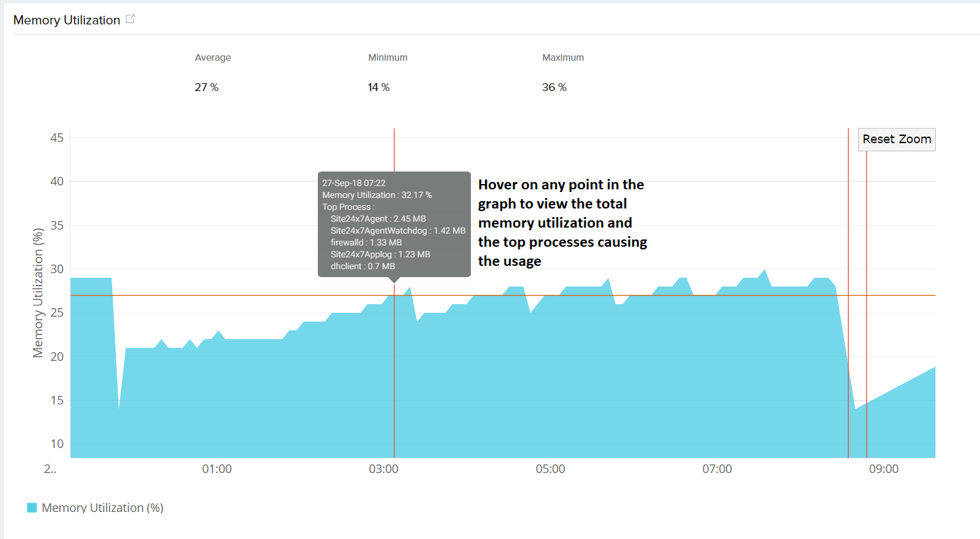Click the vertical Memory Utilization (%) axis title

pyautogui.click(x=38, y=293)
